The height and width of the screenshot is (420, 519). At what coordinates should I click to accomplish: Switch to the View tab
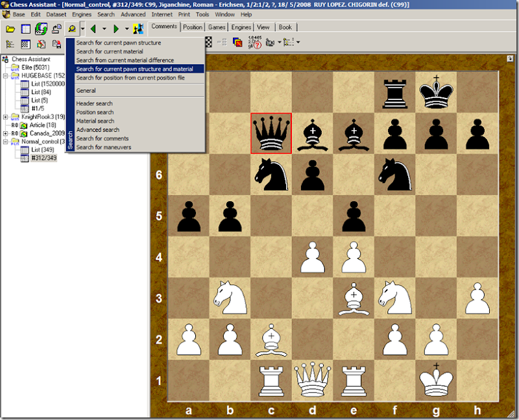click(x=263, y=27)
